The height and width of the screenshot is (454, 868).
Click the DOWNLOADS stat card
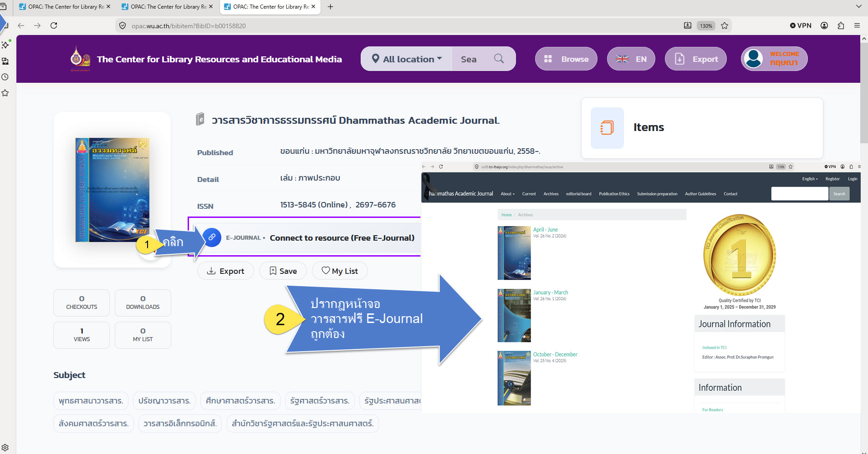tap(143, 303)
